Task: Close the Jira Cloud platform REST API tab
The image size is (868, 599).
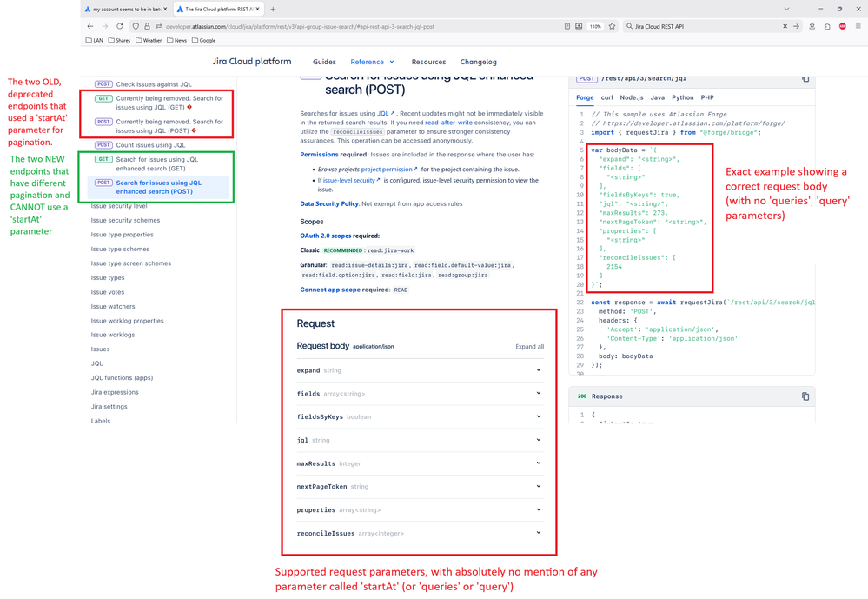Action: 257,9
